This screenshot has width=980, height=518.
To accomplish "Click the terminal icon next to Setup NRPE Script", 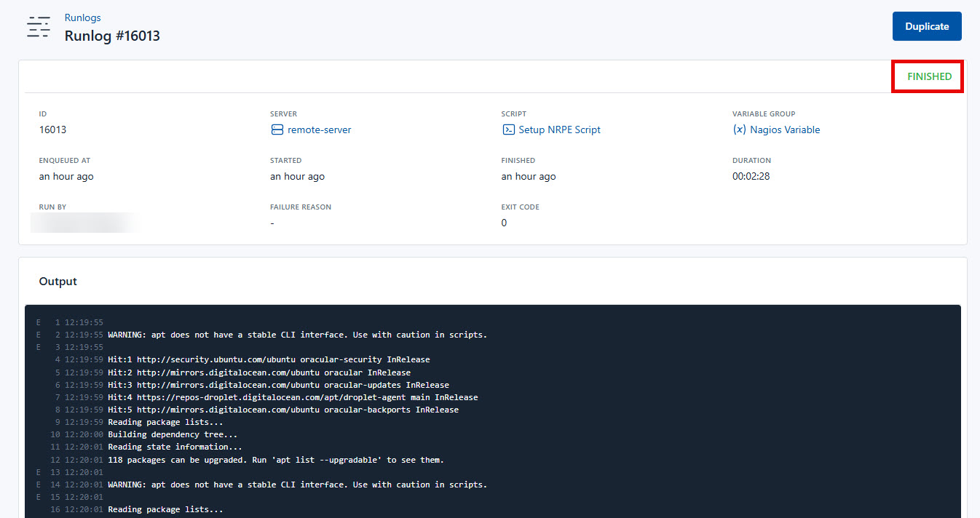I will [x=509, y=129].
